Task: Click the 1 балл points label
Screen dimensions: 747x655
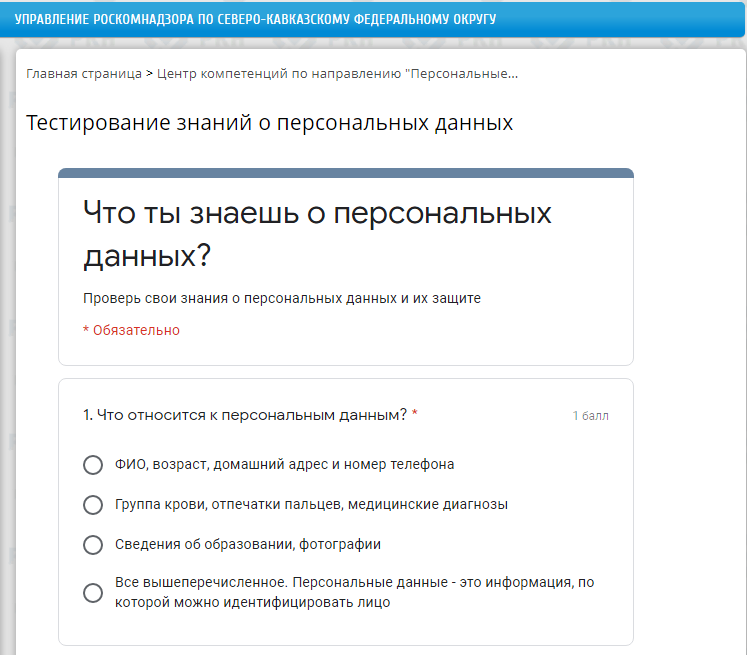Action: point(590,416)
